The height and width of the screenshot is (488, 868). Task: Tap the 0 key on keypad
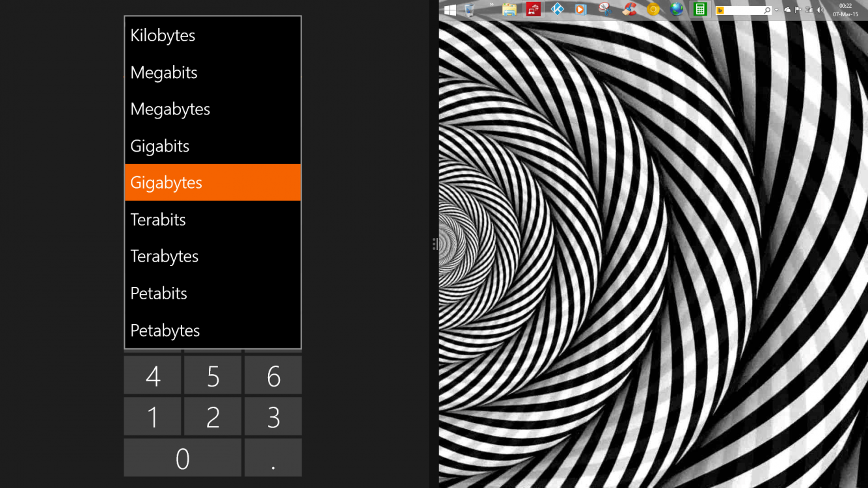[183, 457]
